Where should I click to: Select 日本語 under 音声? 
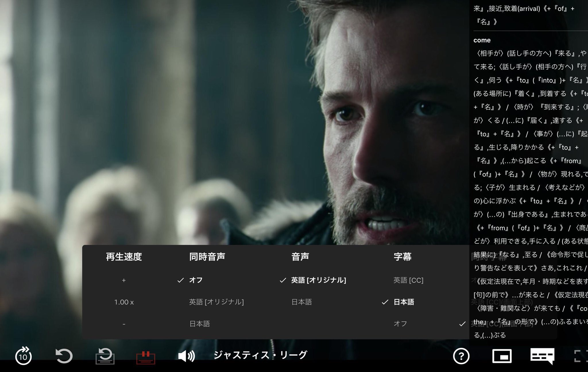pos(301,302)
